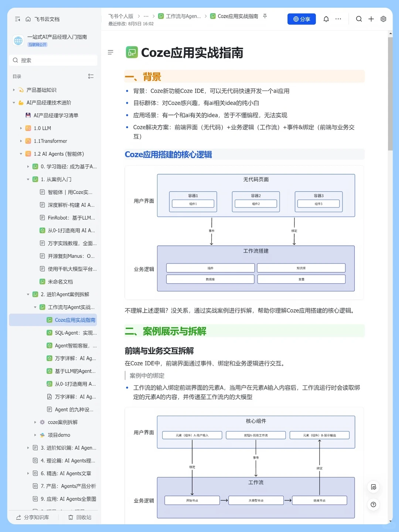Pin the document with the pin icon
Screen dimensions: 399x532
[265, 16]
